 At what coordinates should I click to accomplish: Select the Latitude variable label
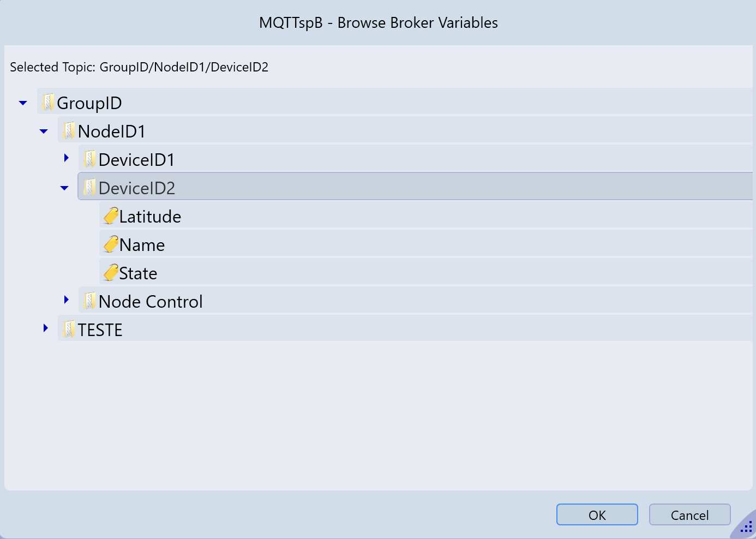[150, 217]
